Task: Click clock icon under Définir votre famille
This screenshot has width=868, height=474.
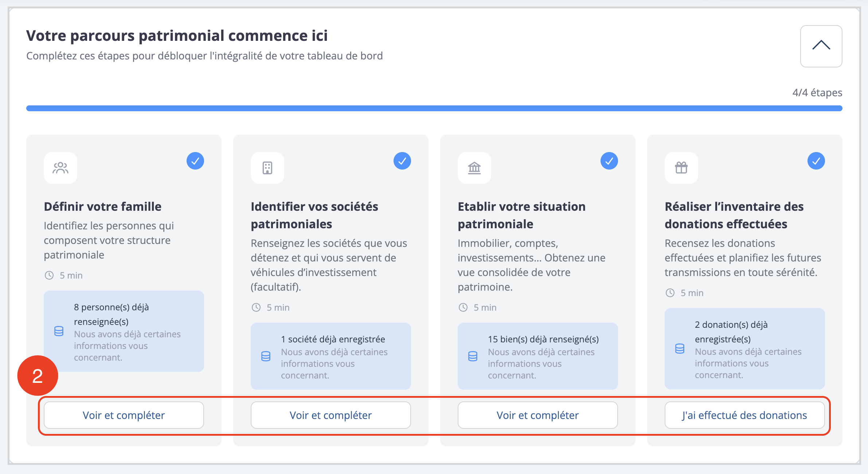Action: click(49, 275)
